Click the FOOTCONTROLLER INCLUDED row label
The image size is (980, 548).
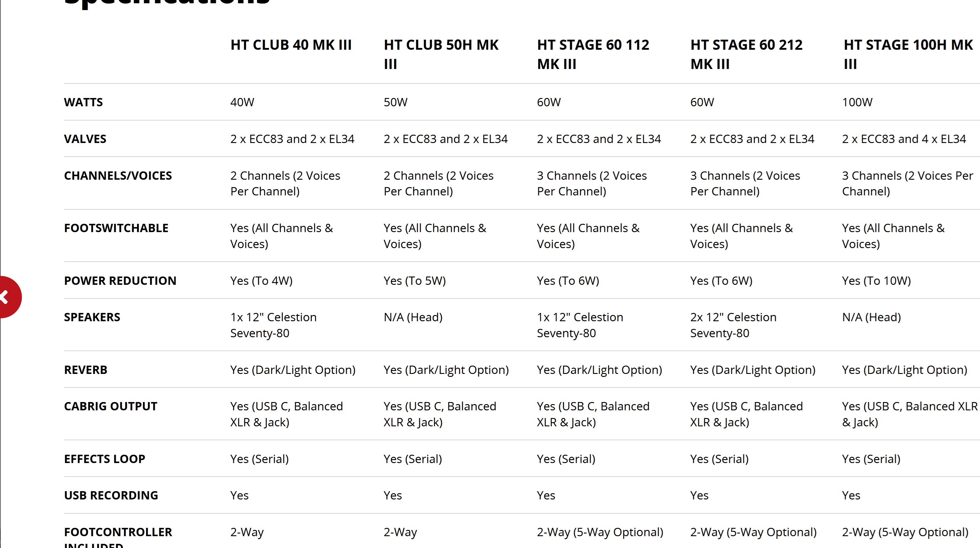(118, 536)
